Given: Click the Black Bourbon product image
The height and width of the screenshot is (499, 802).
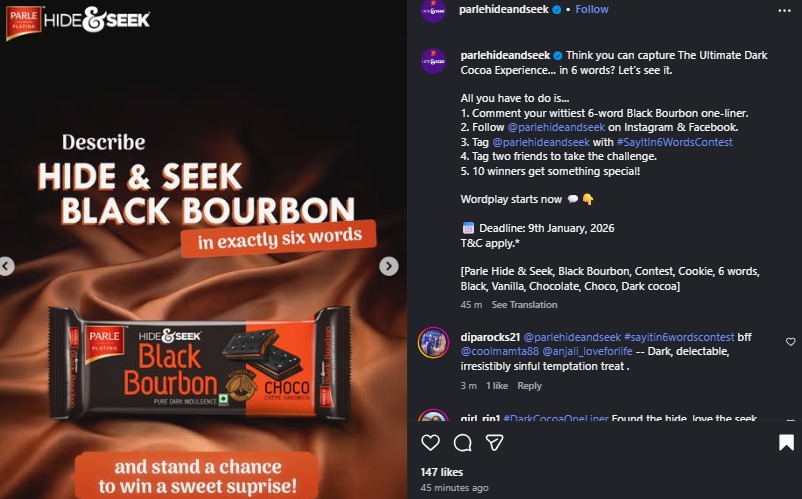Looking at the screenshot, I should point(199,363).
